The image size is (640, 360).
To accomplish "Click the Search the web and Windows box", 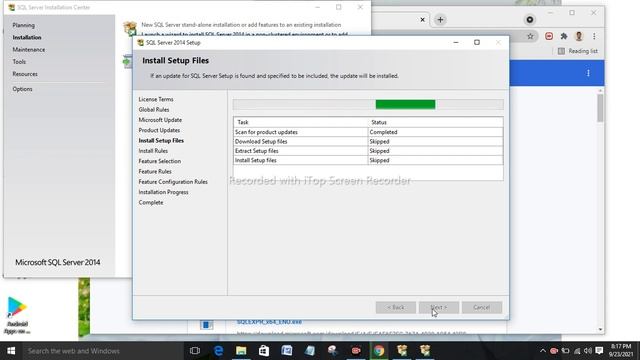I will (x=102, y=351).
